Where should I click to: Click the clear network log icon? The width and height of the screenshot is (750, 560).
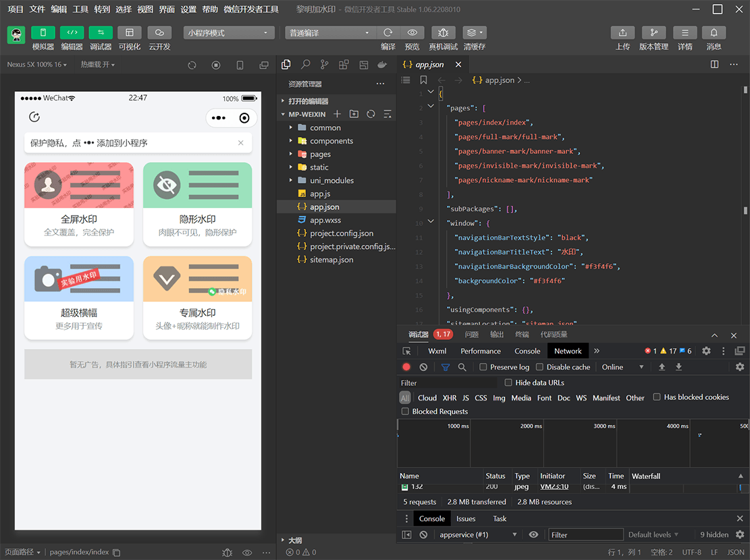pos(423,367)
